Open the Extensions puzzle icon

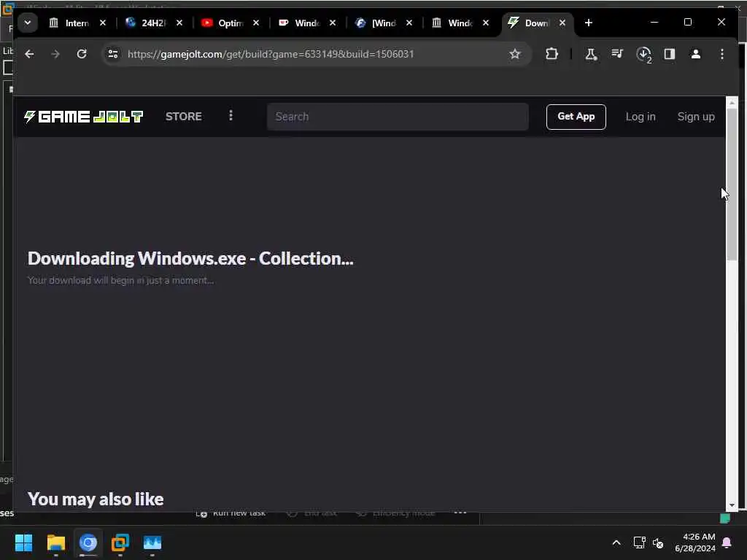point(551,54)
